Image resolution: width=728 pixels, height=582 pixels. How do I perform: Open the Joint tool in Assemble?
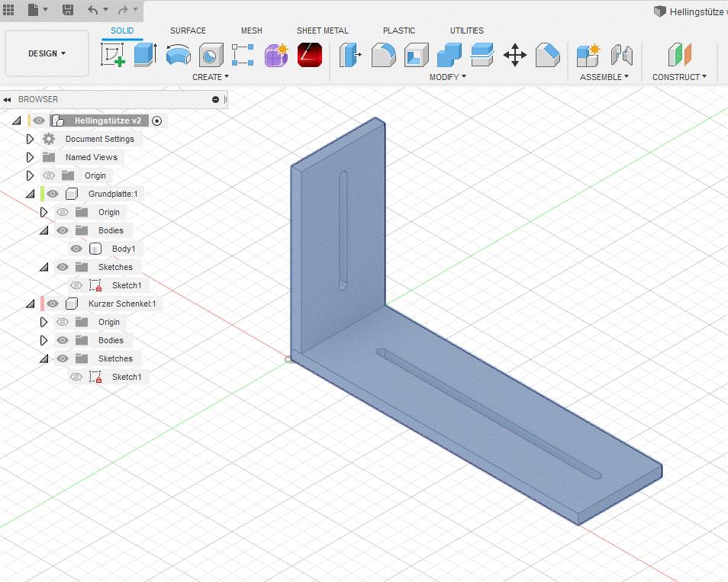(623, 55)
